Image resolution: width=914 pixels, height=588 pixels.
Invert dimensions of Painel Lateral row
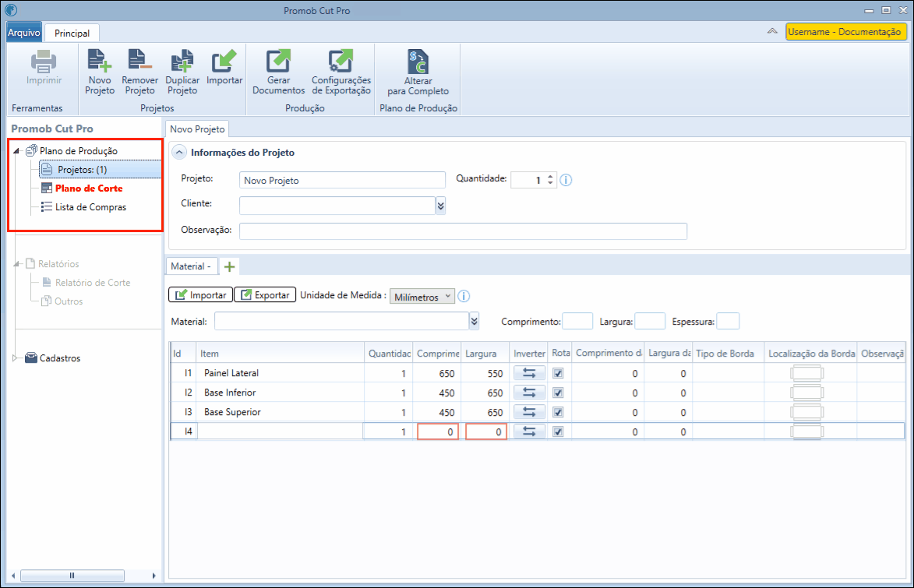(x=529, y=373)
